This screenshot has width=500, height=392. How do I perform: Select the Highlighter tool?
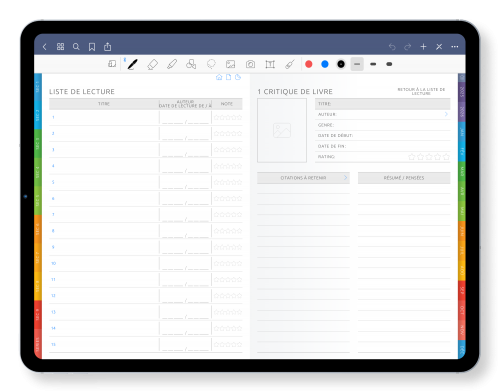(172, 64)
